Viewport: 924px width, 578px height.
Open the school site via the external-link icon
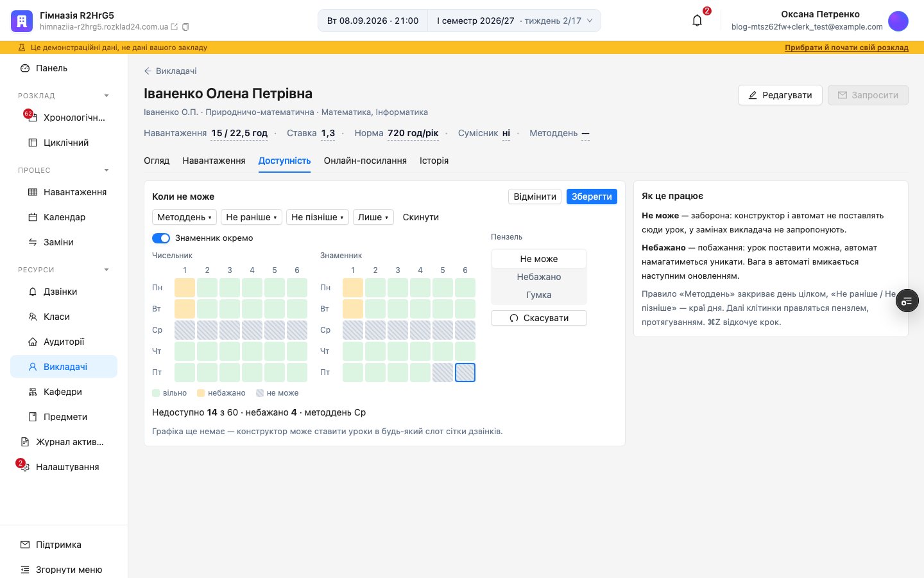174,27
